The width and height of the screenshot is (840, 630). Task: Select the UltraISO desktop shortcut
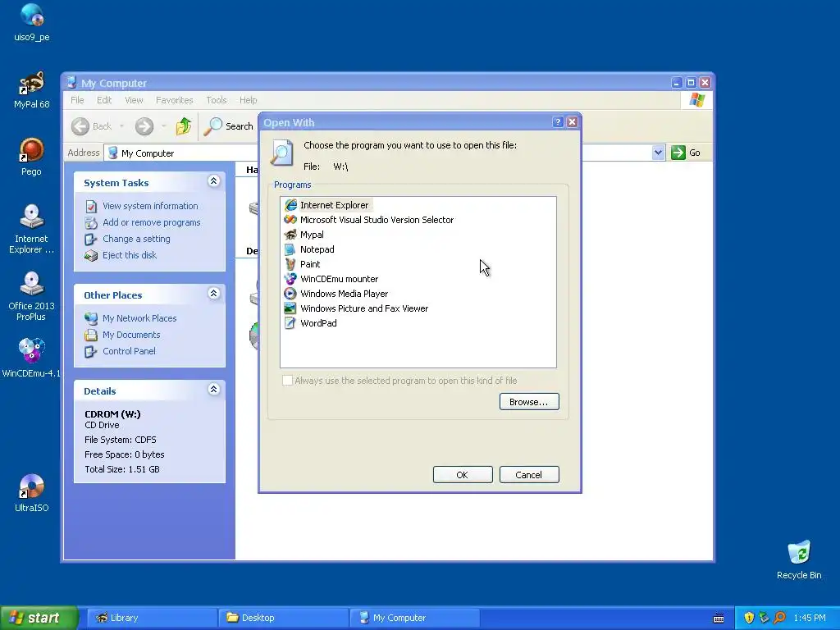pyautogui.click(x=32, y=493)
